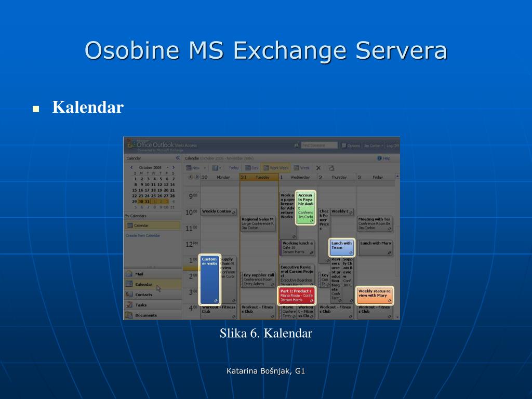
Task: Select the 2 Thursday day header
Action: click(x=337, y=177)
